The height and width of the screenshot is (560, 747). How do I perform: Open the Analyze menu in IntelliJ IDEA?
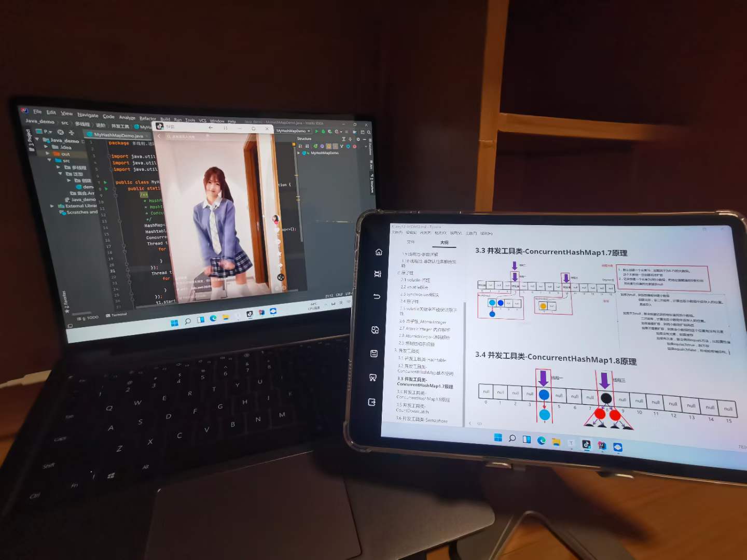coord(127,118)
